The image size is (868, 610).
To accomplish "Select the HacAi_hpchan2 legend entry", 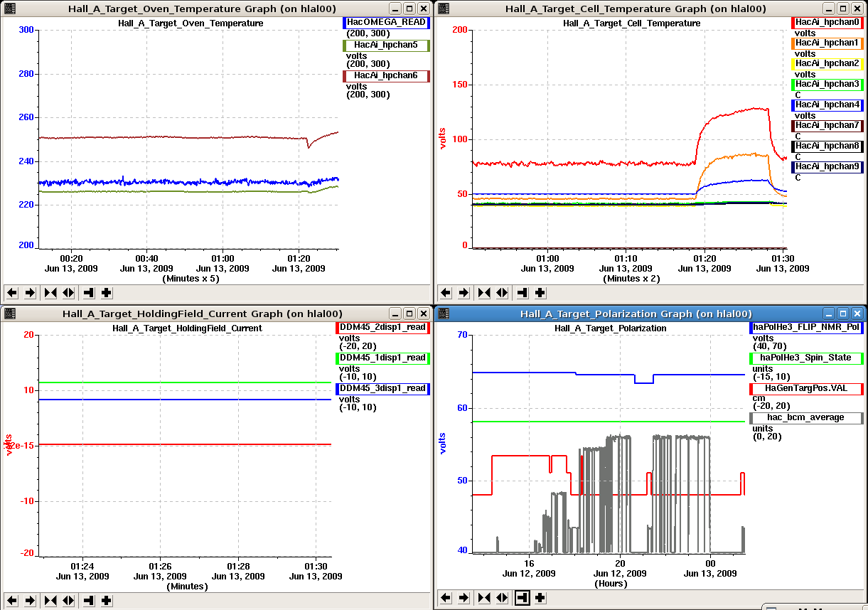I will click(827, 63).
